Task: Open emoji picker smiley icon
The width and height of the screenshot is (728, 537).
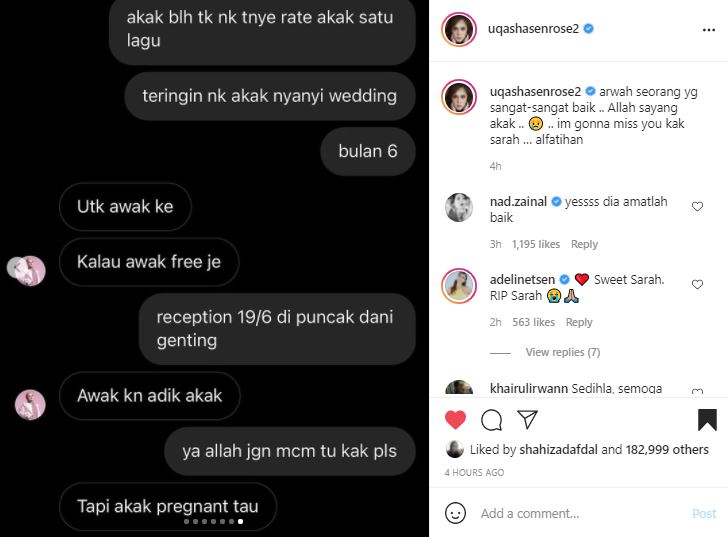Action: 455,513
